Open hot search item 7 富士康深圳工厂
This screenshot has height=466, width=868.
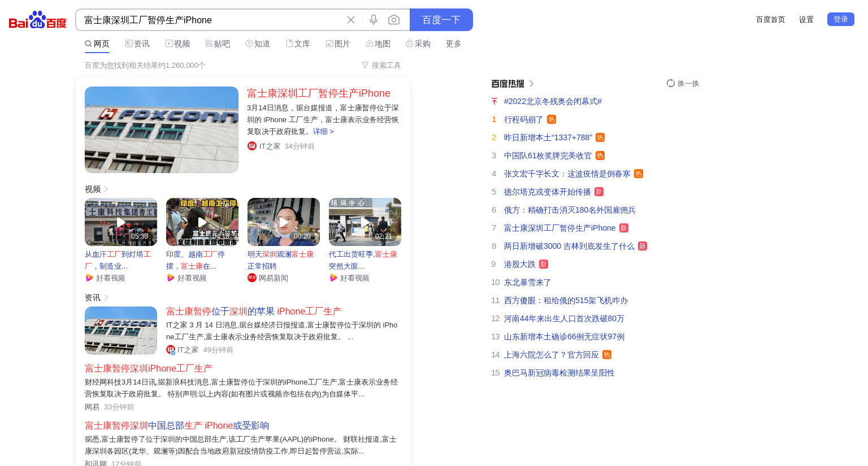click(x=560, y=228)
